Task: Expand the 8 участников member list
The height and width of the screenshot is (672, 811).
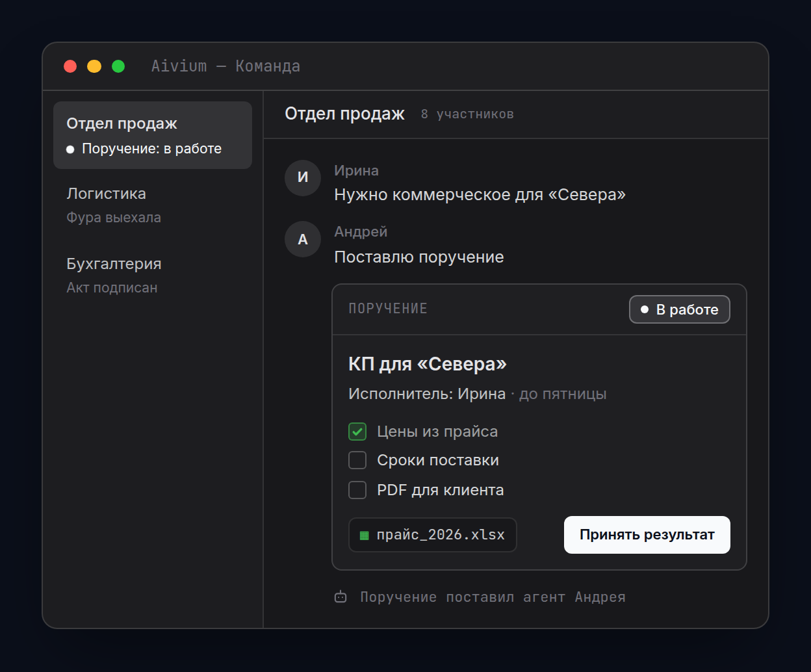Action: pyautogui.click(x=467, y=114)
